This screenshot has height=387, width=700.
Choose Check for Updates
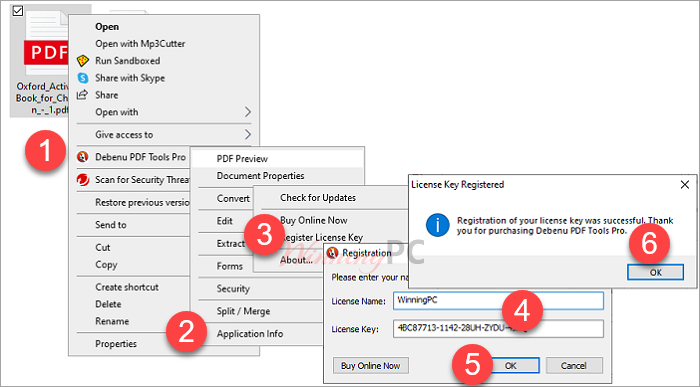(318, 198)
